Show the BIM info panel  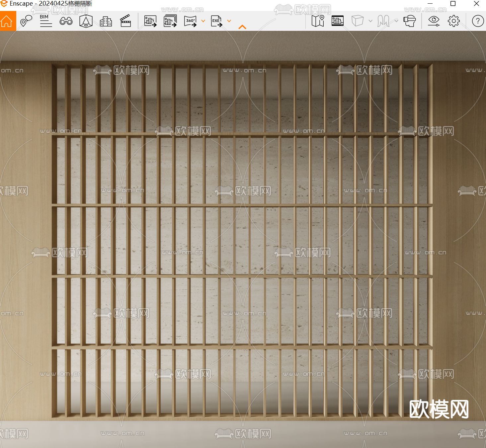tap(46, 21)
